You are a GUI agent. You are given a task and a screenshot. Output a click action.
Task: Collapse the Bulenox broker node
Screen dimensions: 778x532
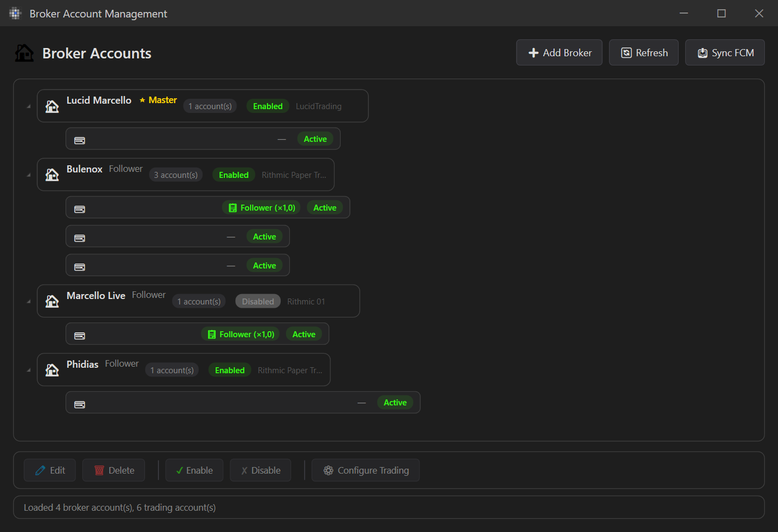[28, 175]
